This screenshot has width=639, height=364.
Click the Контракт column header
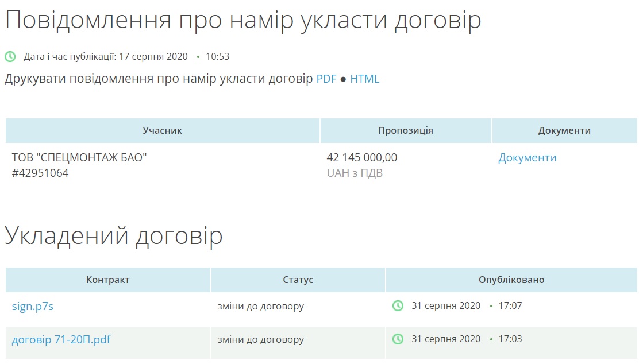108,280
